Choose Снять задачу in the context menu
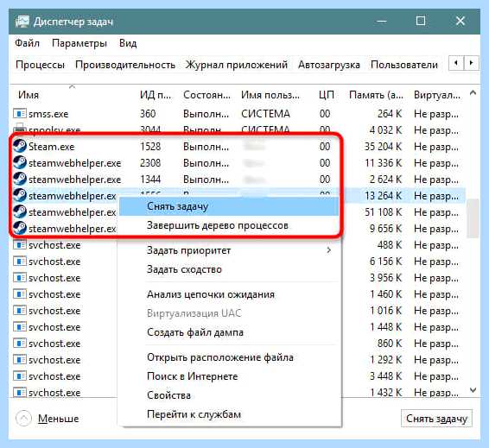Image resolution: width=489 pixels, height=448 pixels. tap(229, 206)
